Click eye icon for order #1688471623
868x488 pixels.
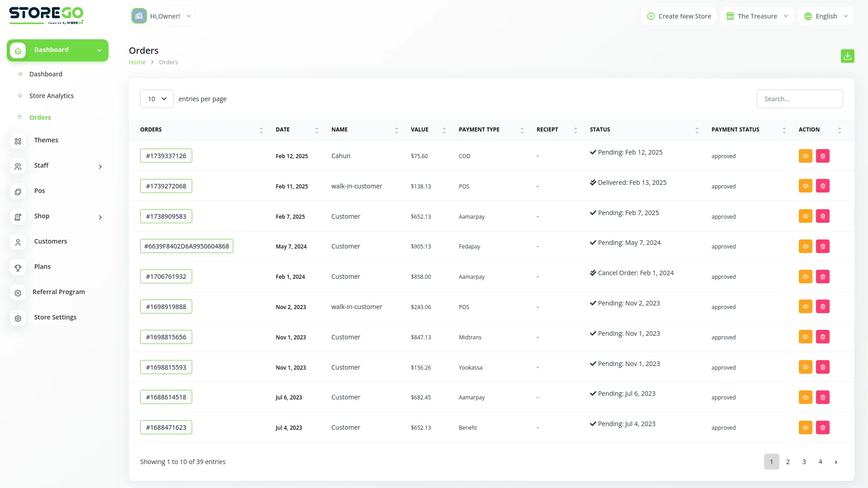point(805,427)
